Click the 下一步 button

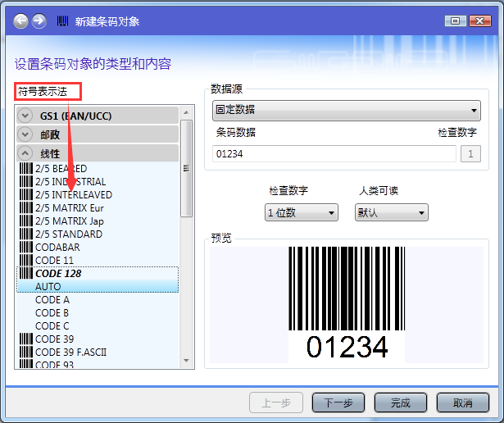338,403
